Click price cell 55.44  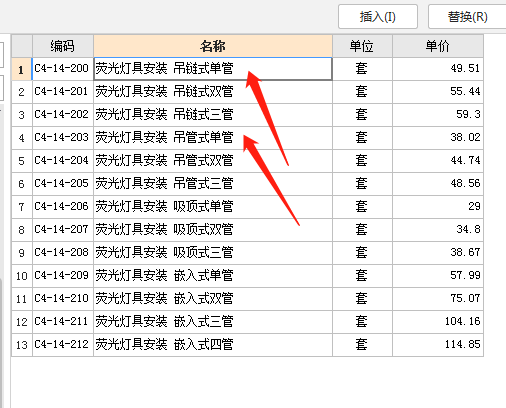(x=438, y=92)
